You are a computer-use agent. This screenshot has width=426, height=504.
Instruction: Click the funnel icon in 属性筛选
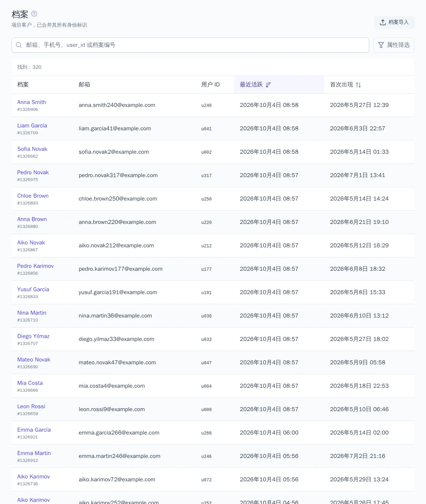coord(381,45)
